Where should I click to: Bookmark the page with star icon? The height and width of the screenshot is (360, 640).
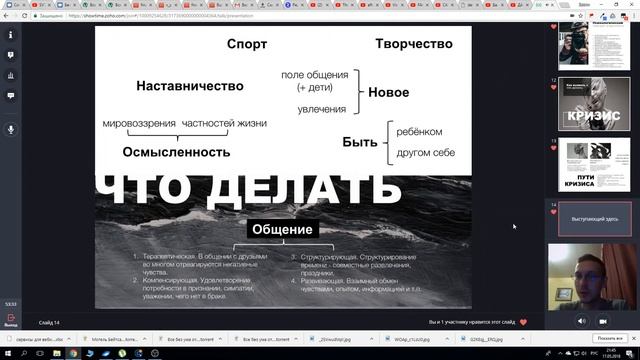coord(580,16)
